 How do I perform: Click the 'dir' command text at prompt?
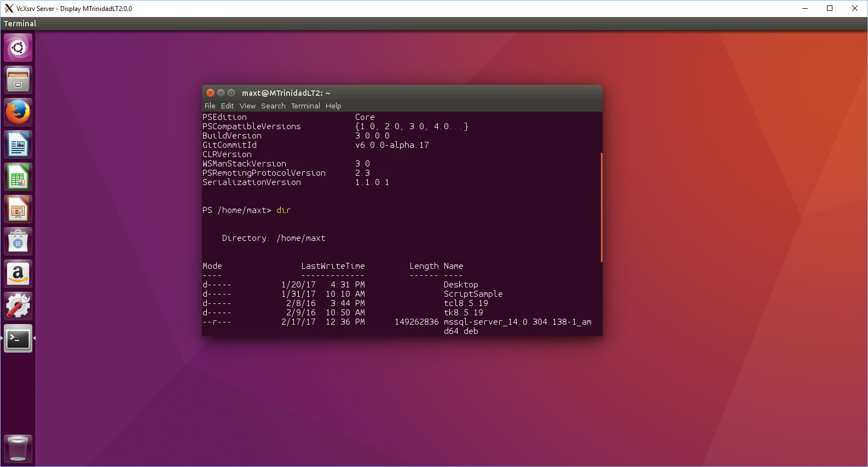pyautogui.click(x=283, y=210)
